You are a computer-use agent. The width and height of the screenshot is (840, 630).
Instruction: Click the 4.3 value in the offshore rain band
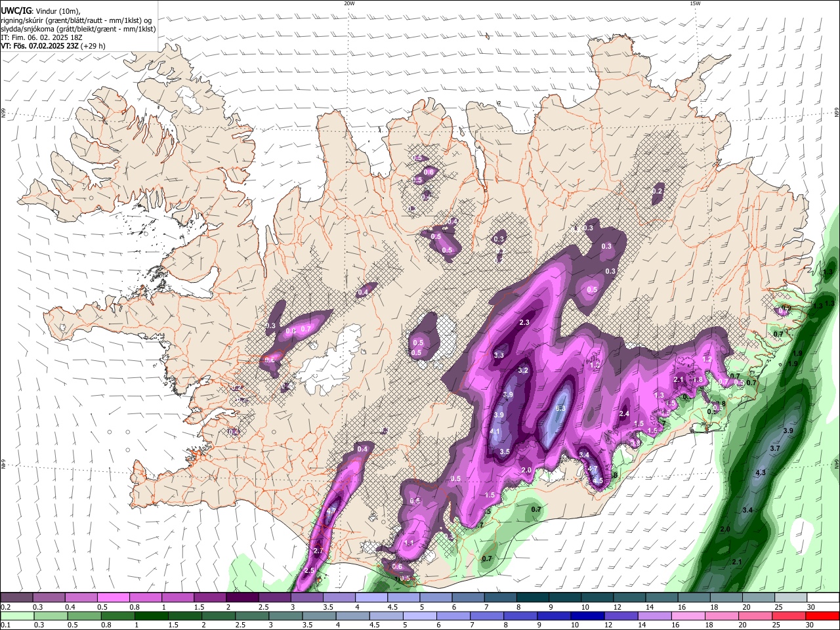[761, 472]
